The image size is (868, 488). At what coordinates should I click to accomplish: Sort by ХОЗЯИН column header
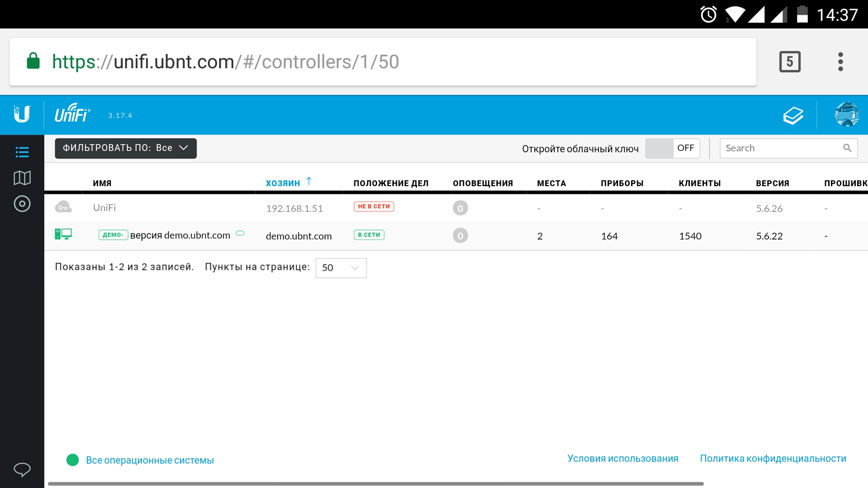point(283,183)
